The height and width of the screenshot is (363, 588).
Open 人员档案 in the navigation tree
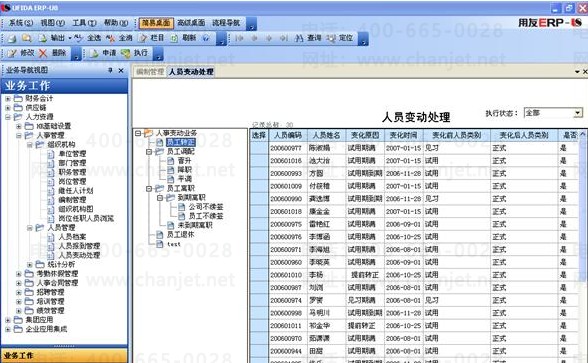point(67,237)
